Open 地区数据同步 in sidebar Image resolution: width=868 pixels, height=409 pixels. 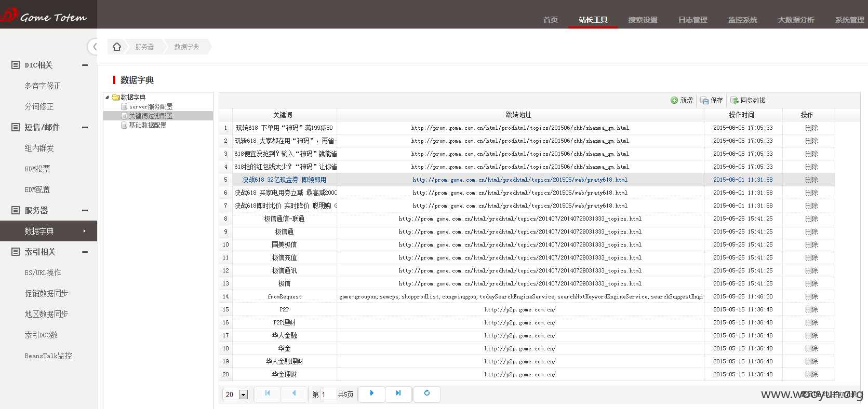pos(46,314)
